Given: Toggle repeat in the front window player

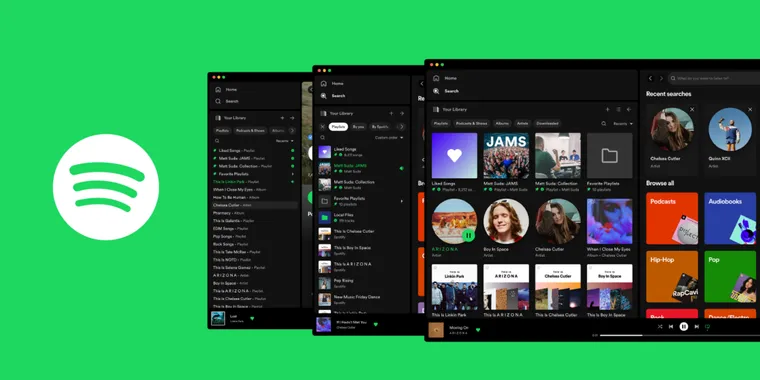Looking at the screenshot, I should tap(707, 327).
